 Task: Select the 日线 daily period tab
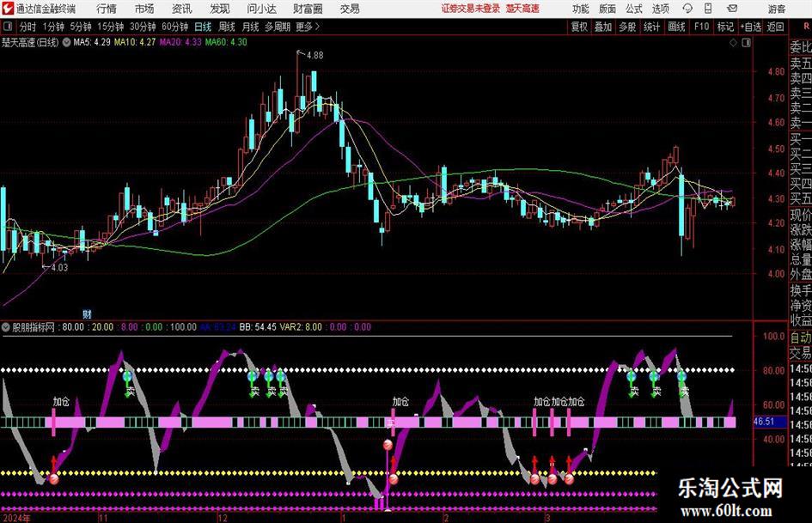(x=203, y=27)
